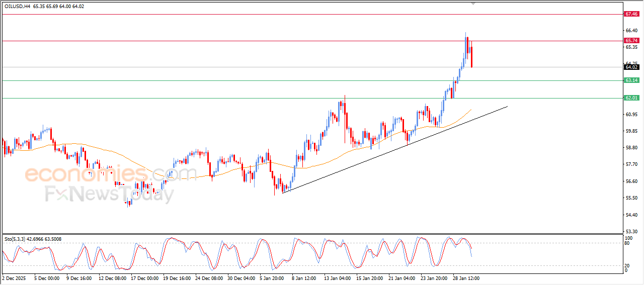
Task: Click the OILUSD,H4 chart title text
Action: tap(18, 6)
